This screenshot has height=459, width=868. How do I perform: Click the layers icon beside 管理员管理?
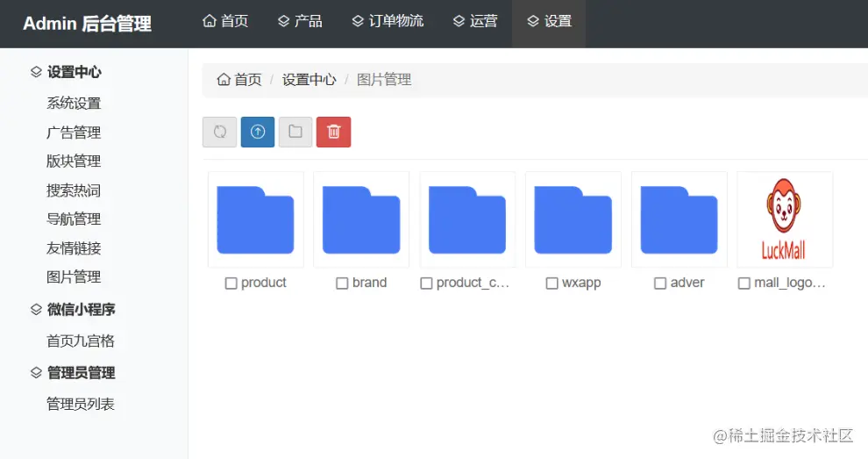tap(36, 372)
